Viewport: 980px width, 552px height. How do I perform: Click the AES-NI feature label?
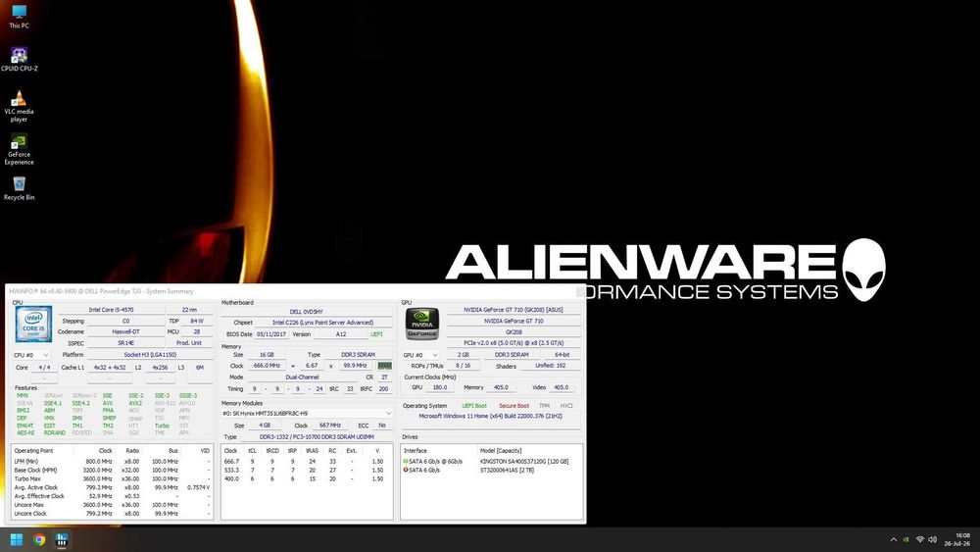tap(25, 432)
